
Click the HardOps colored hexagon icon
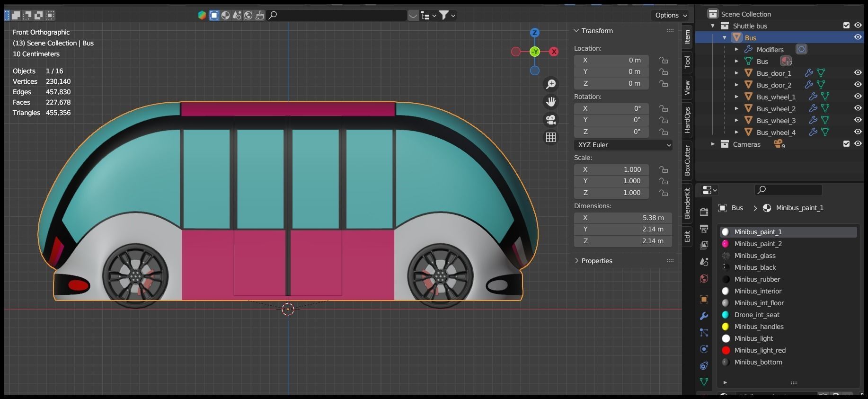click(202, 15)
